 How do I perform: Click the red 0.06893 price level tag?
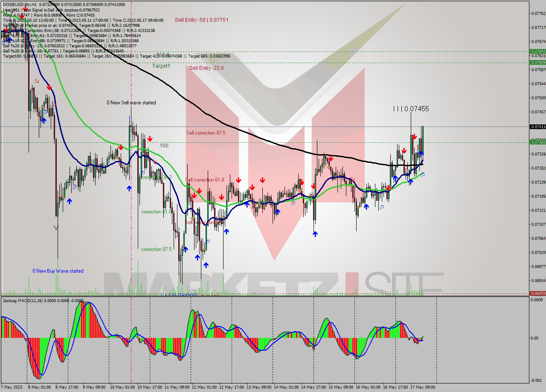tap(537, 293)
